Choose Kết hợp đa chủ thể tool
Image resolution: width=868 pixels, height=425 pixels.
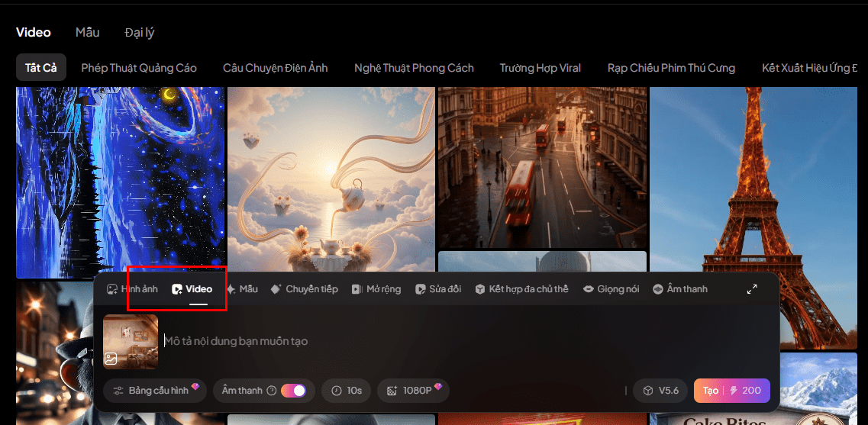[521, 289]
